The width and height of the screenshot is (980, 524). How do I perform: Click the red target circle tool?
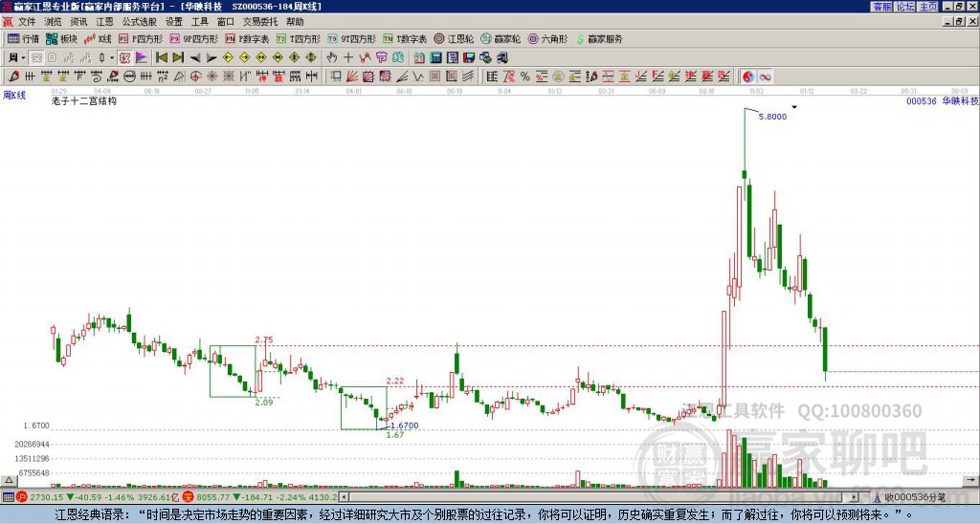pyautogui.click(x=195, y=76)
